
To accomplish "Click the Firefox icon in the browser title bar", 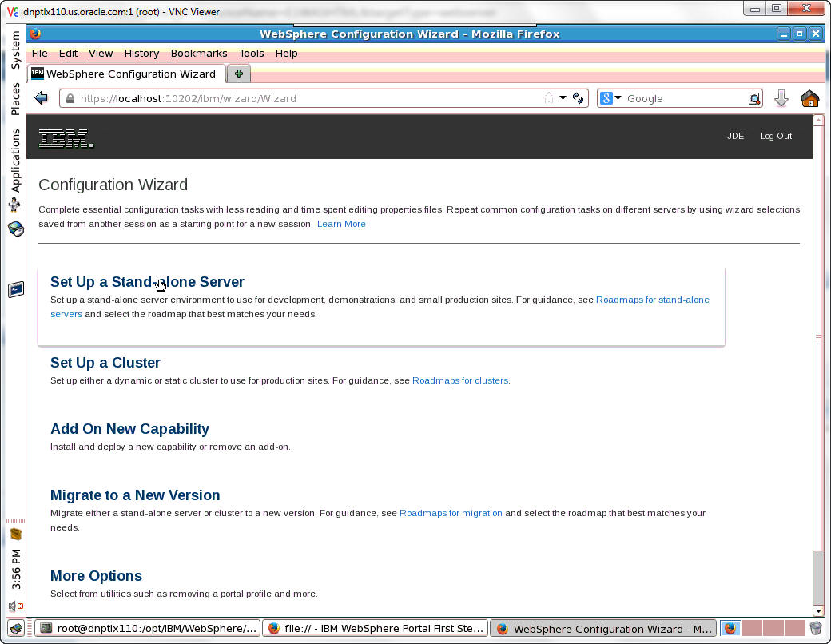I will pos(35,34).
